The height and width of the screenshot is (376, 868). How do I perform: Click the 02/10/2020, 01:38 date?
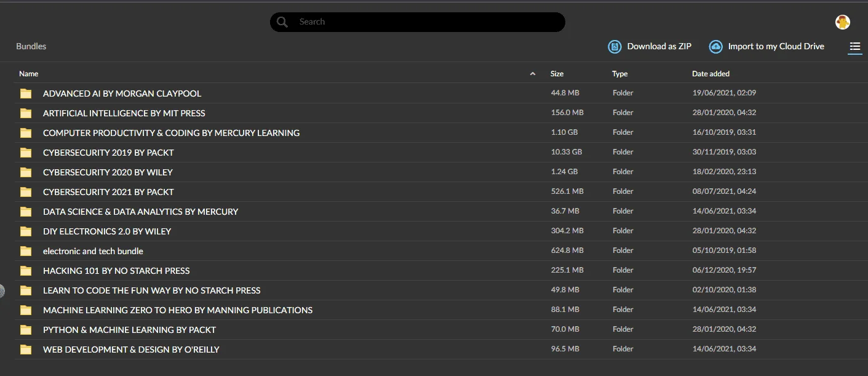click(x=724, y=290)
